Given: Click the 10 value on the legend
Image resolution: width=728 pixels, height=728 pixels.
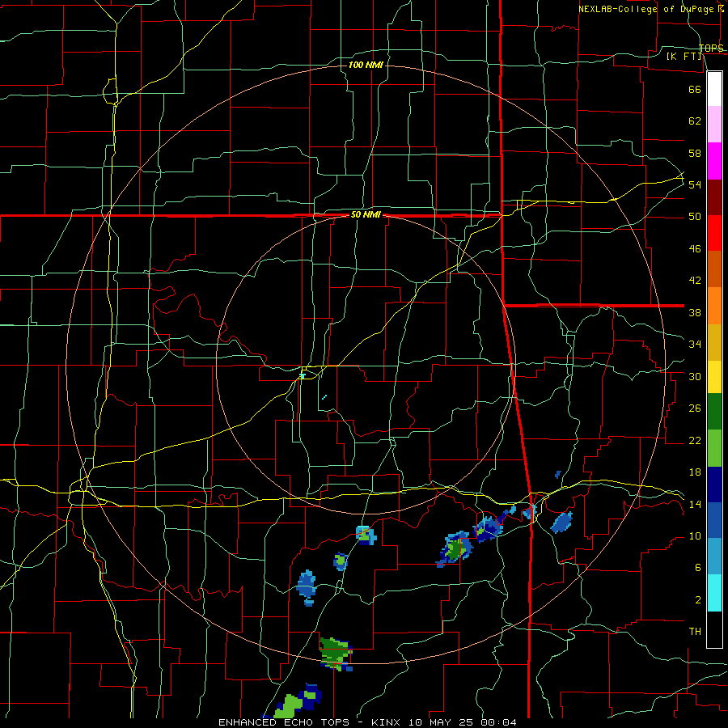Looking at the screenshot, I should [x=695, y=535].
